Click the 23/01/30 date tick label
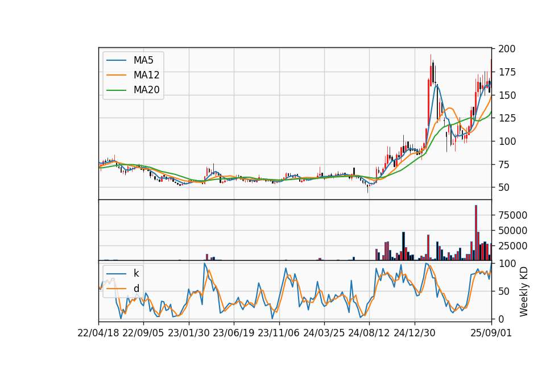The height and width of the screenshot is (392, 546). (x=189, y=333)
